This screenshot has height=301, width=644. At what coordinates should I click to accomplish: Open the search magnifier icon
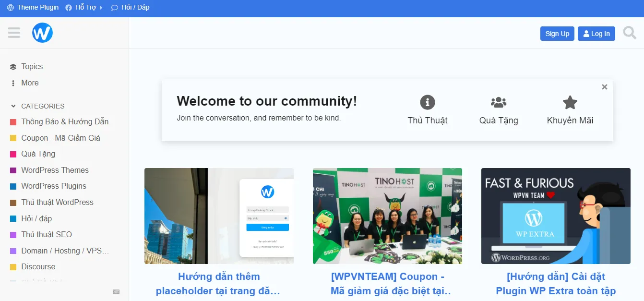tap(630, 33)
